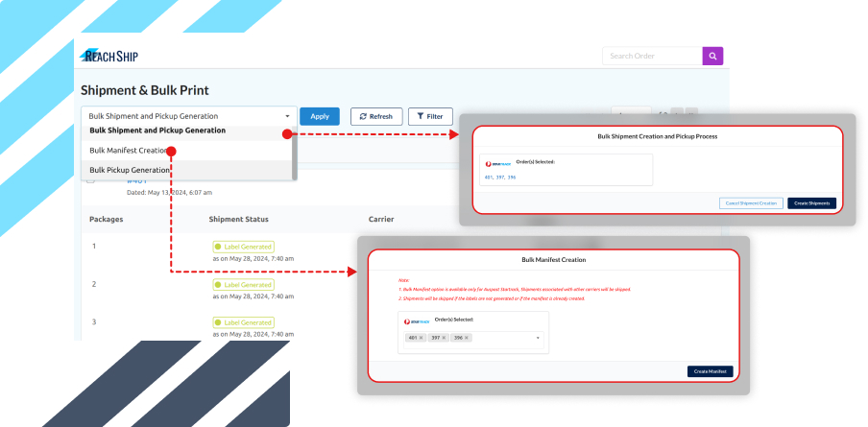
Task: Choose Bulk Shipment and Pickup Generation list option
Action: pos(186,131)
